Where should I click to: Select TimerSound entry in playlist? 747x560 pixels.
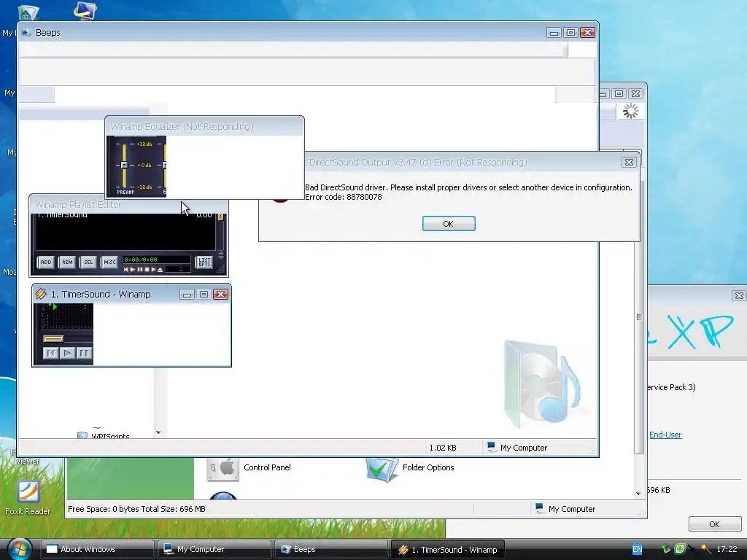coord(125,215)
